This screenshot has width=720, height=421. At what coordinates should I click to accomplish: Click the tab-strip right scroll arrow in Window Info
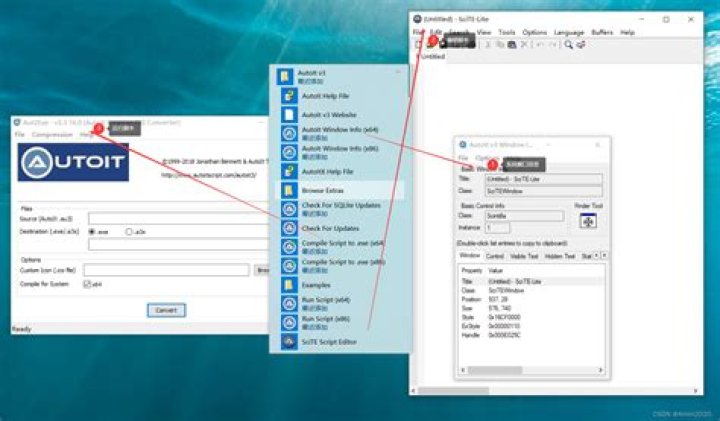604,255
